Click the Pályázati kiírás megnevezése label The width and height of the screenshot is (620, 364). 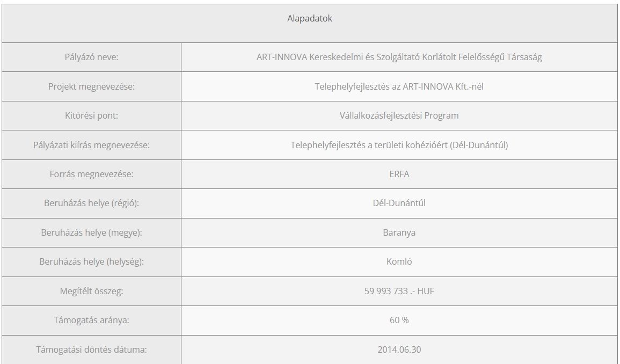91,145
